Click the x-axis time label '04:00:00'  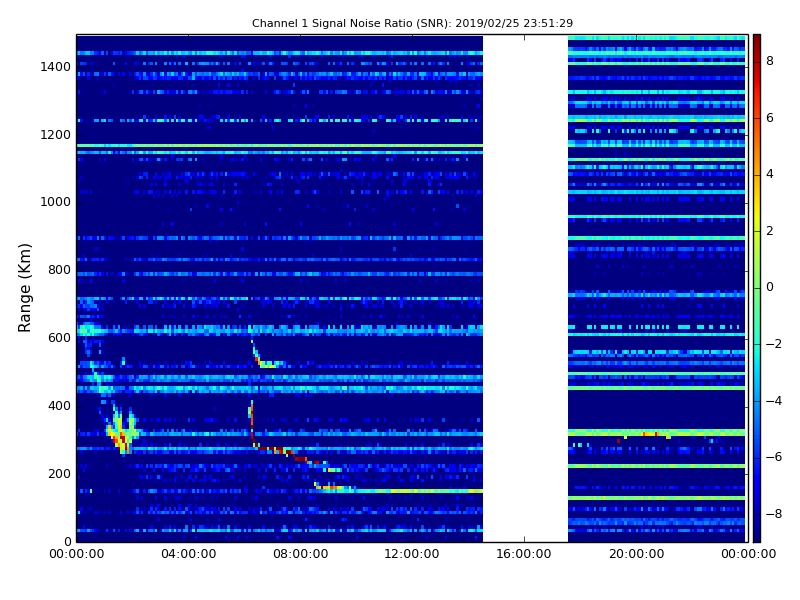click(x=189, y=554)
